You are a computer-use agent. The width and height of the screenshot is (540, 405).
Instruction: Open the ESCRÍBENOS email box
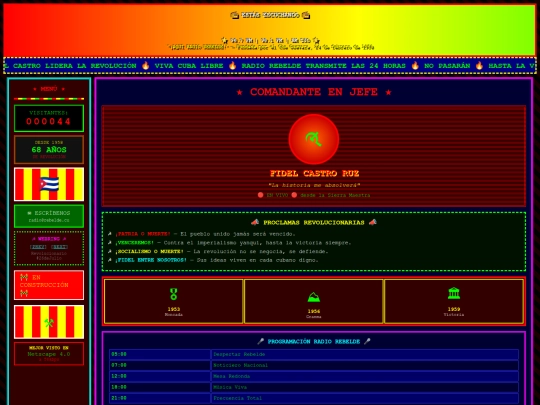pyautogui.click(x=49, y=216)
